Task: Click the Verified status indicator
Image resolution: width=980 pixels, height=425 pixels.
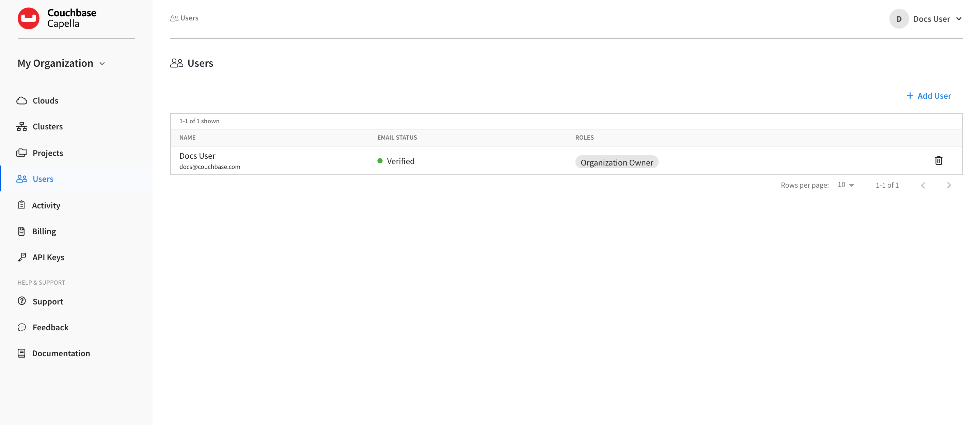Action: (396, 161)
